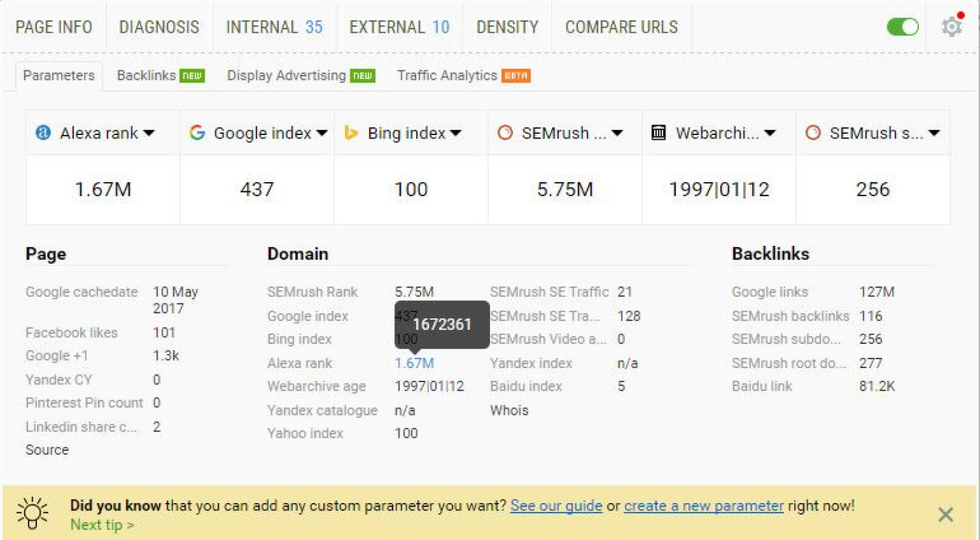
Task: Click 'create a new parameter' link
Action: (704, 505)
